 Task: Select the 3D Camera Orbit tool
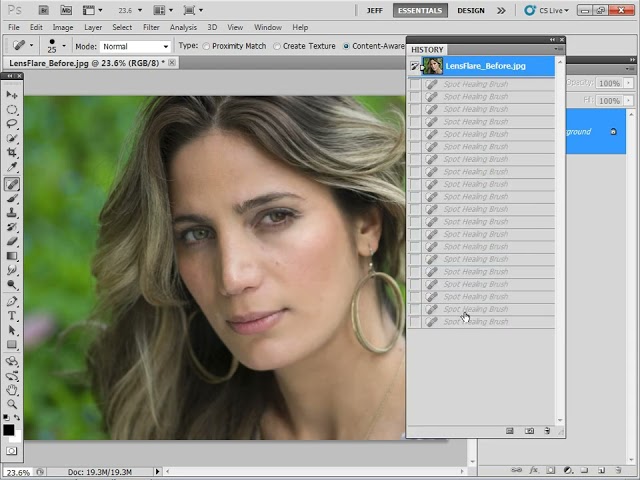(x=12, y=376)
